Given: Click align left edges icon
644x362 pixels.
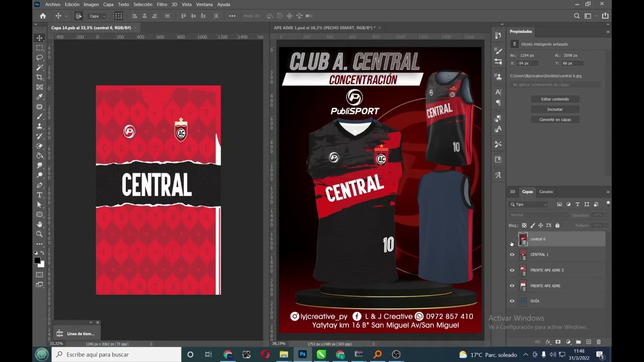Looking at the screenshot, I should click(135, 16).
